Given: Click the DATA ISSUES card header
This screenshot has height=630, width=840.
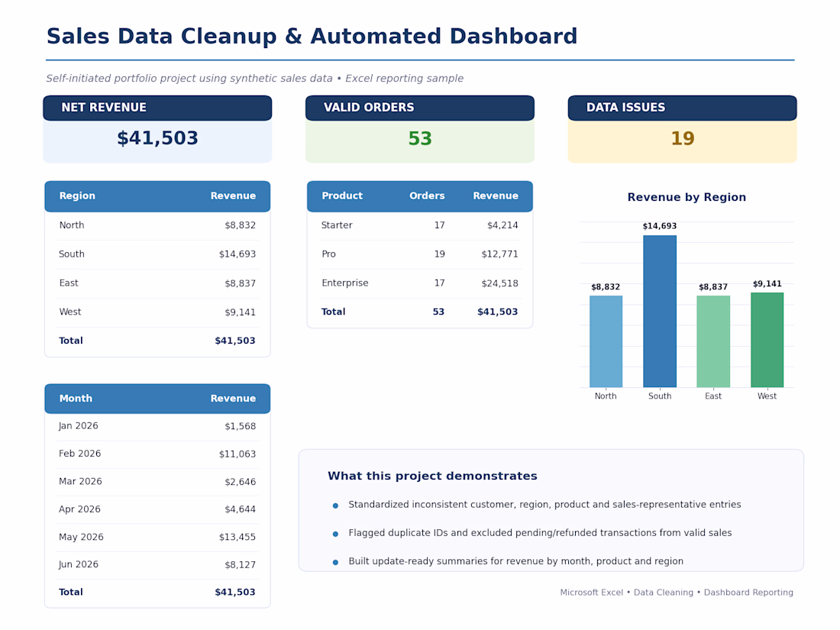Looking at the screenshot, I should point(683,108).
